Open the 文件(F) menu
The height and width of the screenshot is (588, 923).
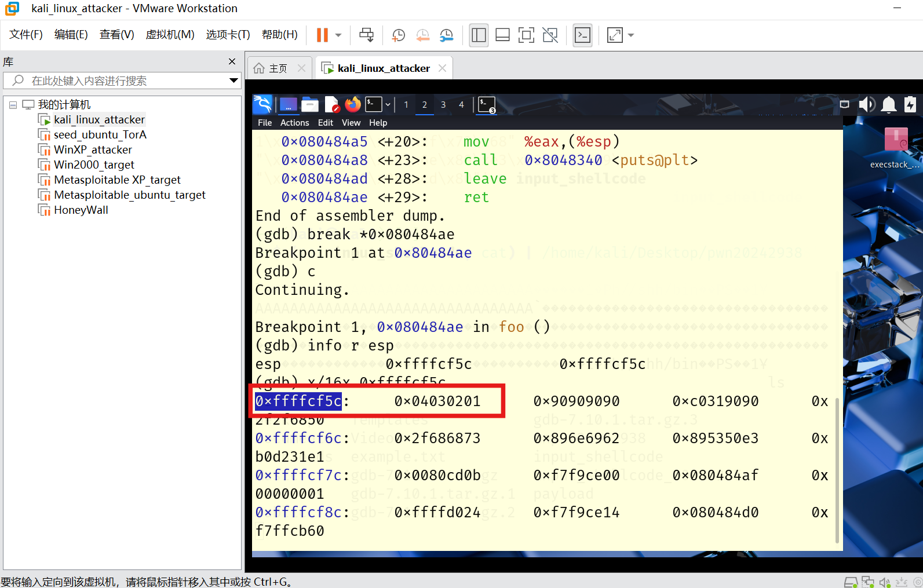coord(26,35)
